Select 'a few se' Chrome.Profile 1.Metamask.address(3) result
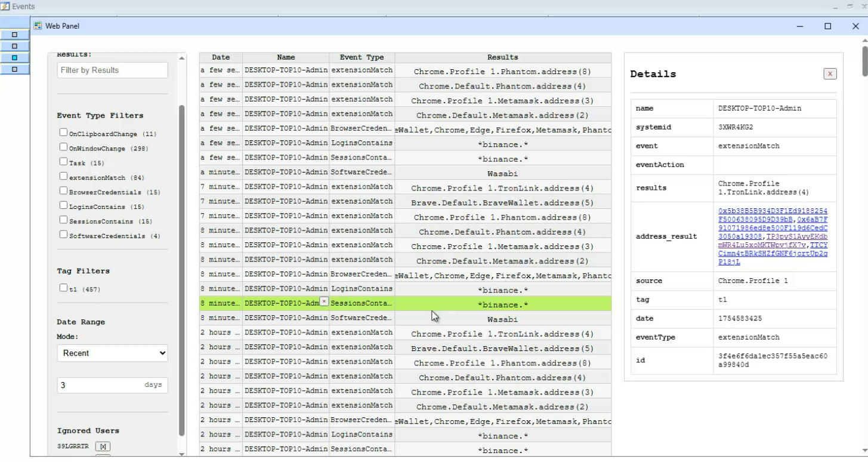 click(503, 101)
